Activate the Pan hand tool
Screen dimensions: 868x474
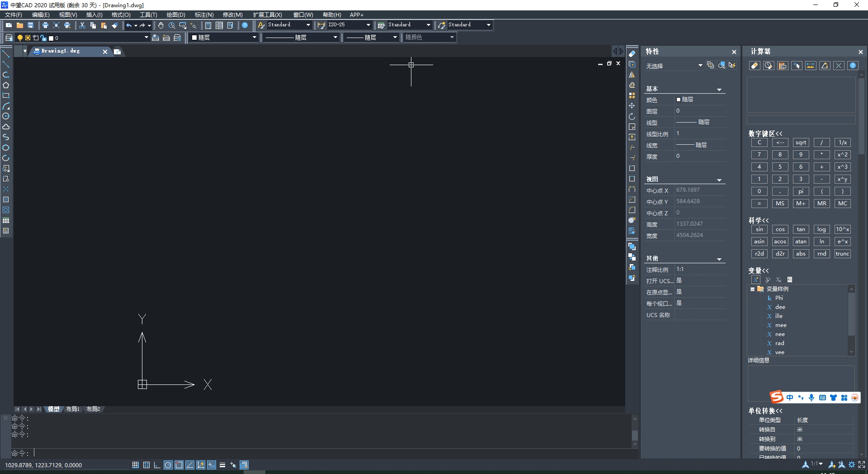pyautogui.click(x=160, y=25)
